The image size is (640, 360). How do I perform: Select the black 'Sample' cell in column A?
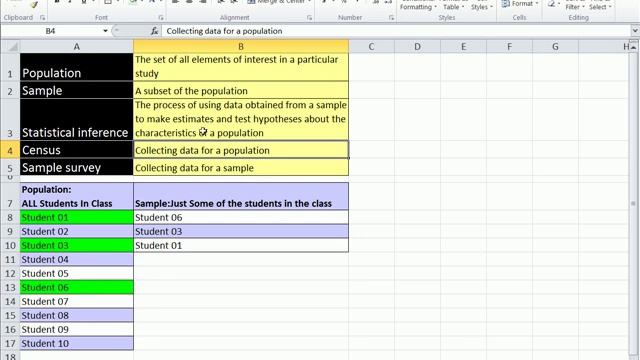(x=76, y=90)
